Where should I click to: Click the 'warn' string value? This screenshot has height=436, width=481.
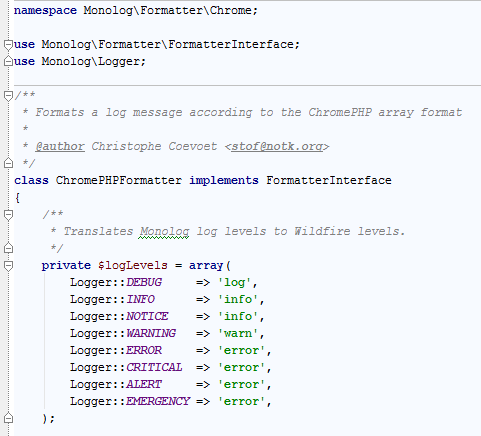pos(238,333)
